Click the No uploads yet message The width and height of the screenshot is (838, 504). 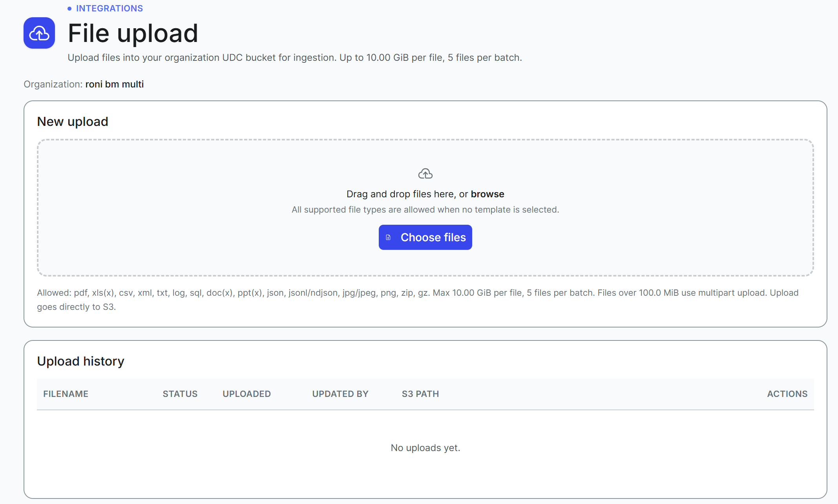[x=425, y=448]
